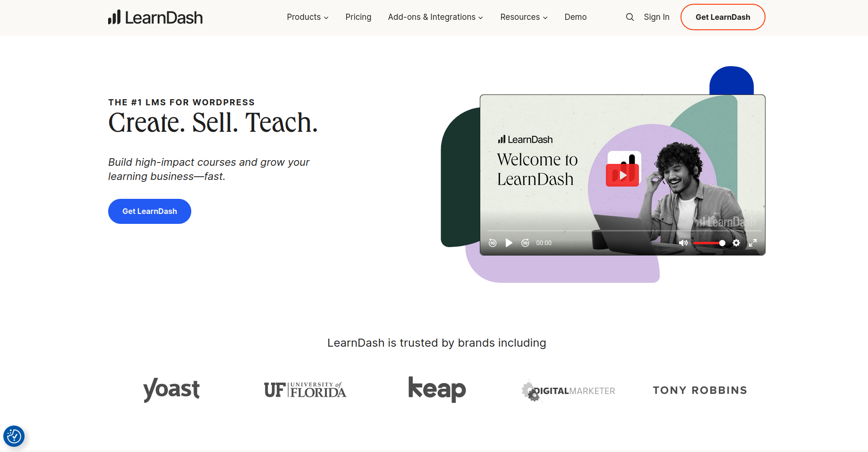
Task: Click the Sign In link
Action: pos(656,17)
